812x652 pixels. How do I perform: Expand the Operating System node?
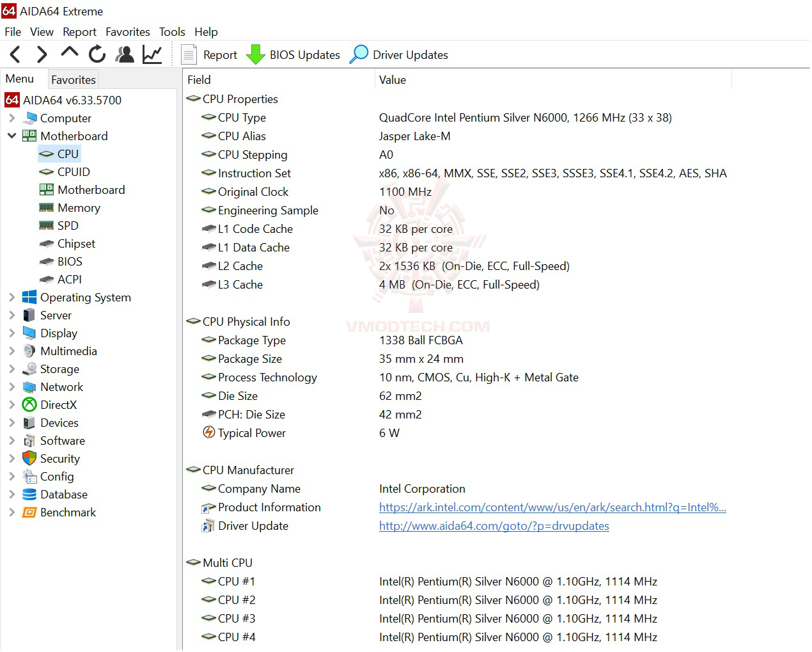click(12, 298)
